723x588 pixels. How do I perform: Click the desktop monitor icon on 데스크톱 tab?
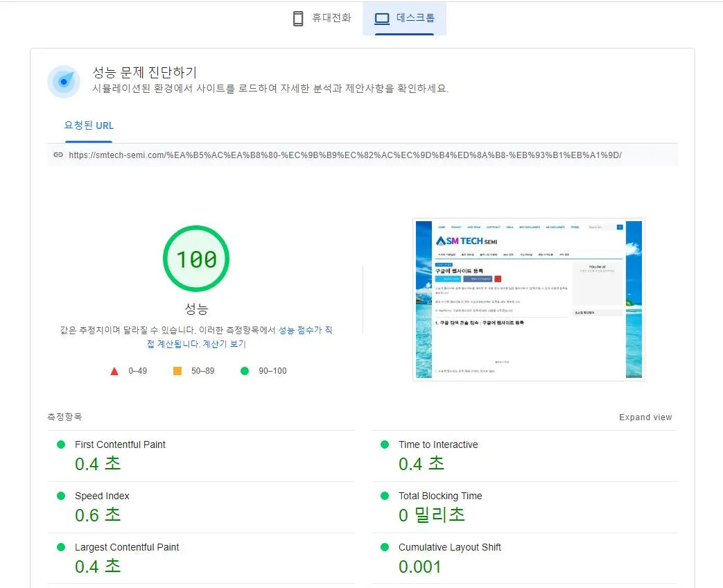click(382, 18)
